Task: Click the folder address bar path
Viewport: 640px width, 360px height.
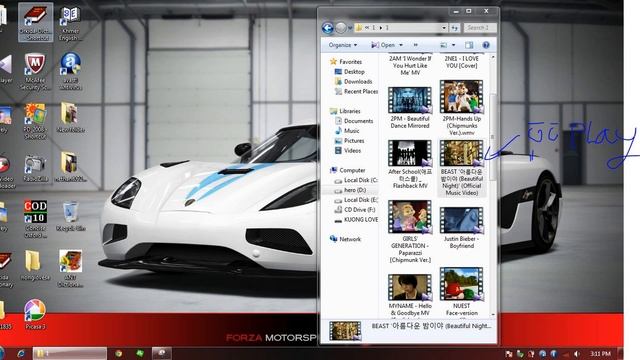Action: 398,28
